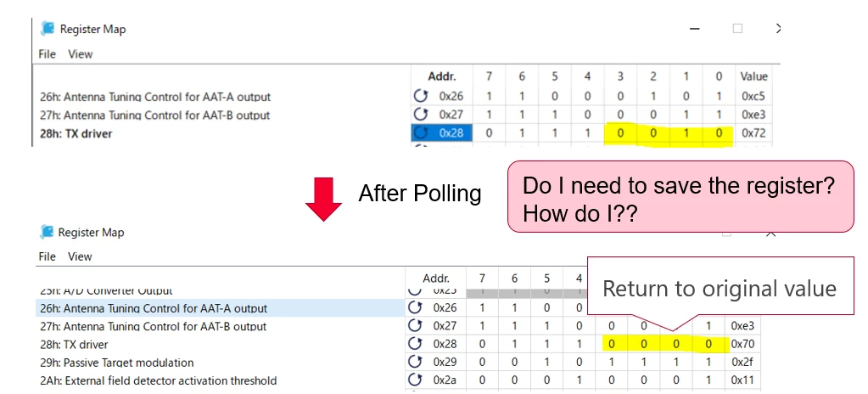Click refresh icon for 0x29 Passive Target modulation
The width and height of the screenshot is (868, 394).
[414, 363]
